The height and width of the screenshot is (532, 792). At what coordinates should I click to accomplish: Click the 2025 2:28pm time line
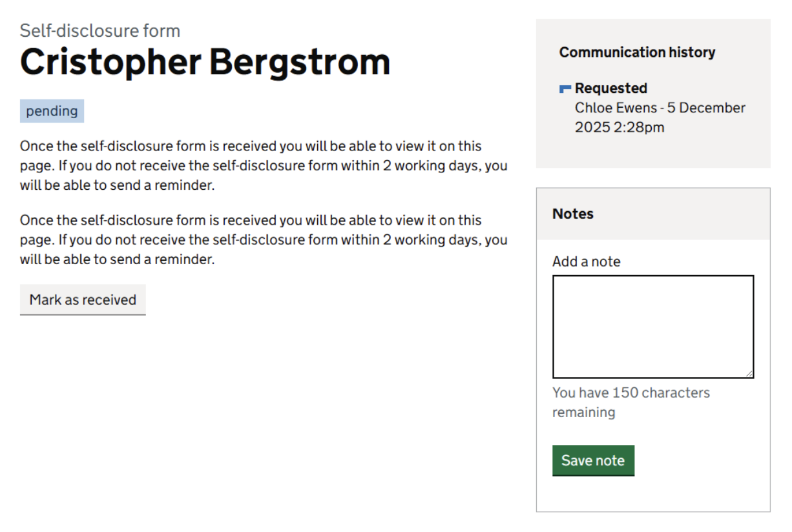pos(619,127)
